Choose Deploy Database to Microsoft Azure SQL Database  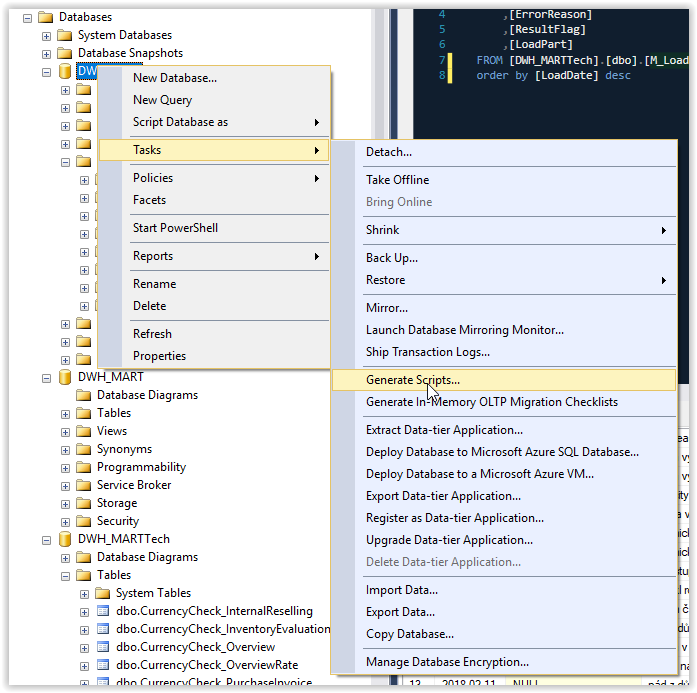point(504,452)
